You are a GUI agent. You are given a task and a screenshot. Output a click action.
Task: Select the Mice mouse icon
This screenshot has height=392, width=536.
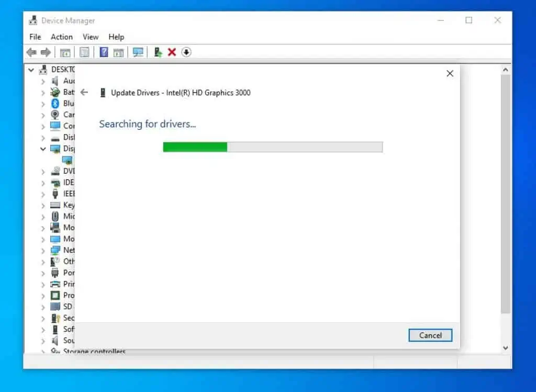coord(55,216)
